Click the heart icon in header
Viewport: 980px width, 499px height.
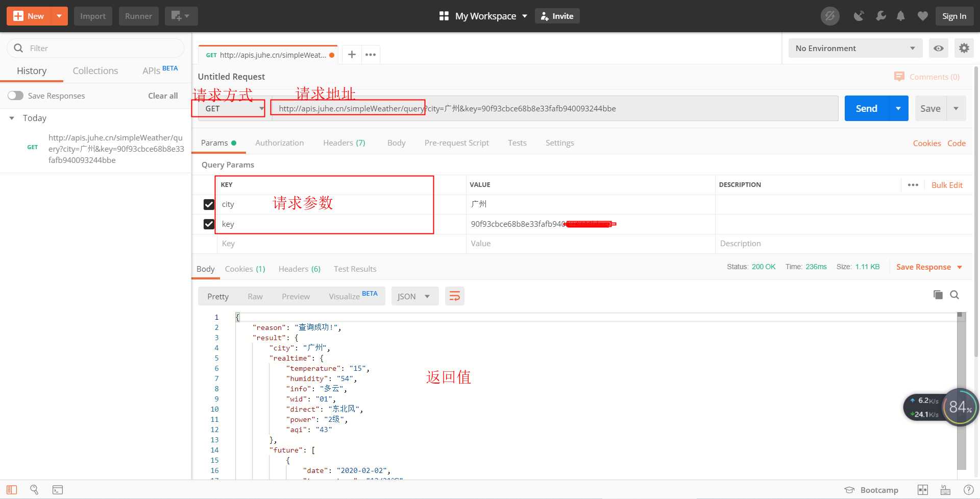pyautogui.click(x=922, y=16)
